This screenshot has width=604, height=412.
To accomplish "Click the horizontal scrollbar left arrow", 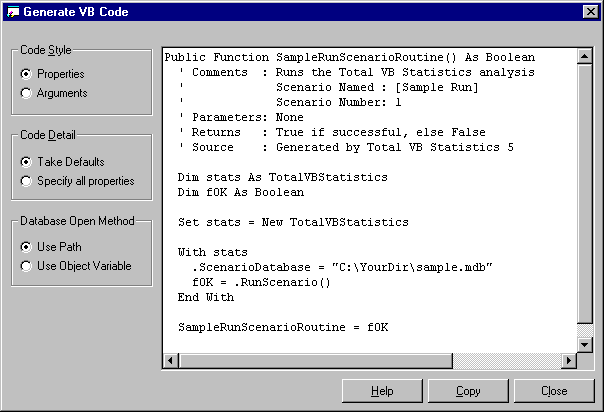I will (170, 361).
